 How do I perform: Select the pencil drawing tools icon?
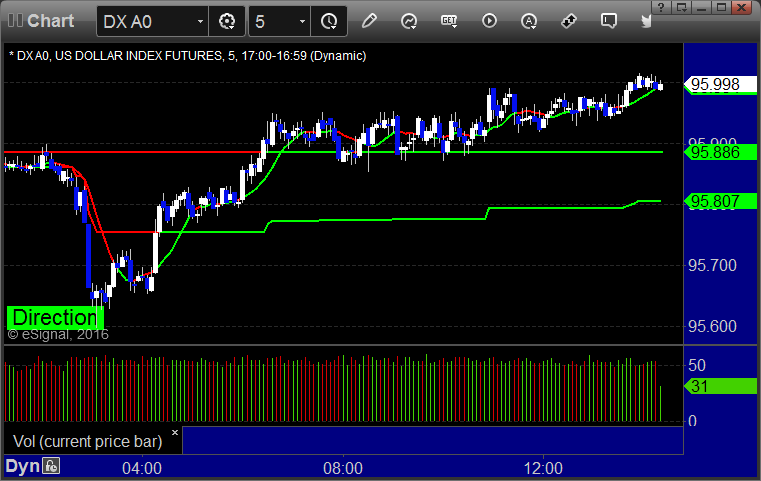(x=369, y=21)
